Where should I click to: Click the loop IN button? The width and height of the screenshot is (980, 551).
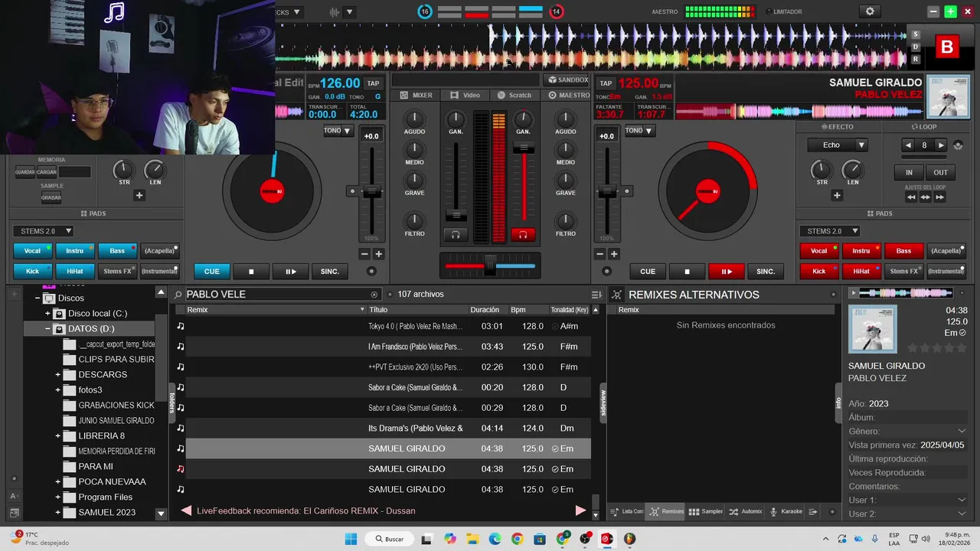pyautogui.click(x=909, y=172)
